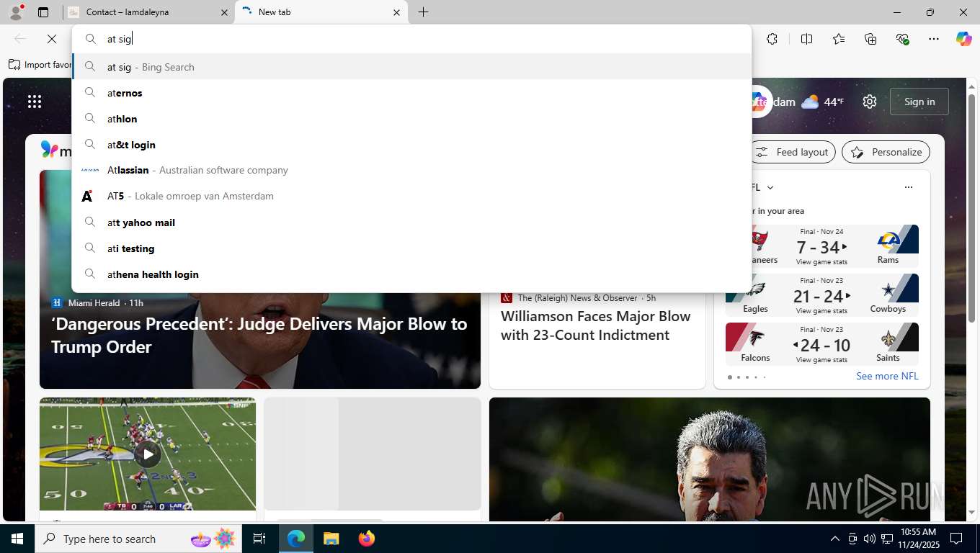Stop loading the page
The image size is (980, 553).
tap(52, 39)
